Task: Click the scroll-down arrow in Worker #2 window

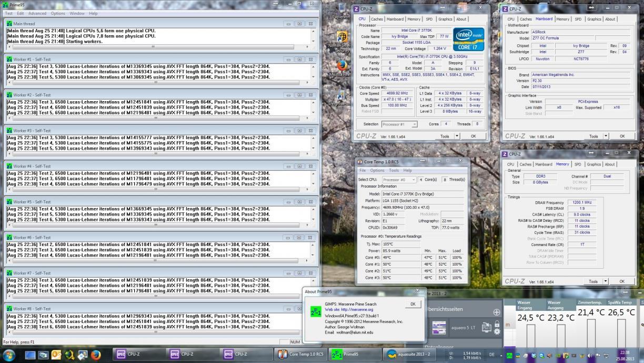Action: pyautogui.click(x=313, y=112)
